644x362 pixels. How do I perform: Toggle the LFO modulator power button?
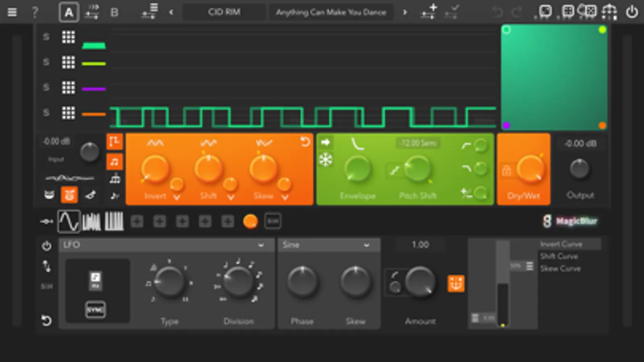pyautogui.click(x=47, y=245)
